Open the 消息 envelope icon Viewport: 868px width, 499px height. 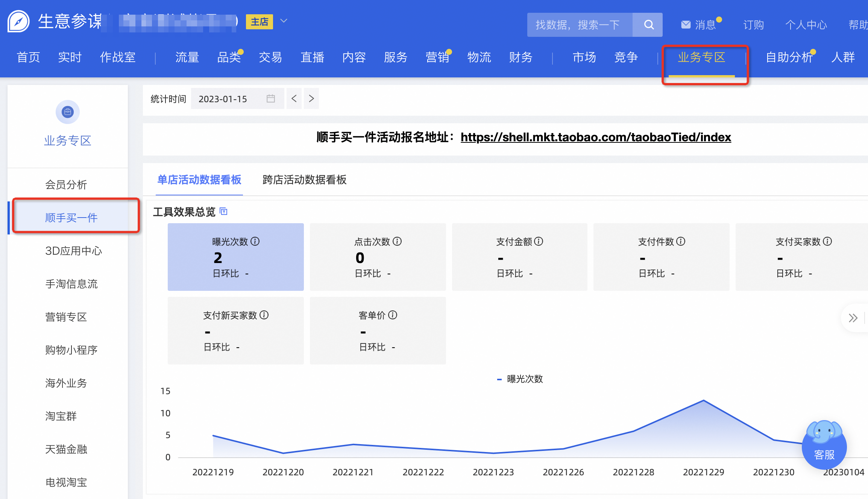[686, 25]
